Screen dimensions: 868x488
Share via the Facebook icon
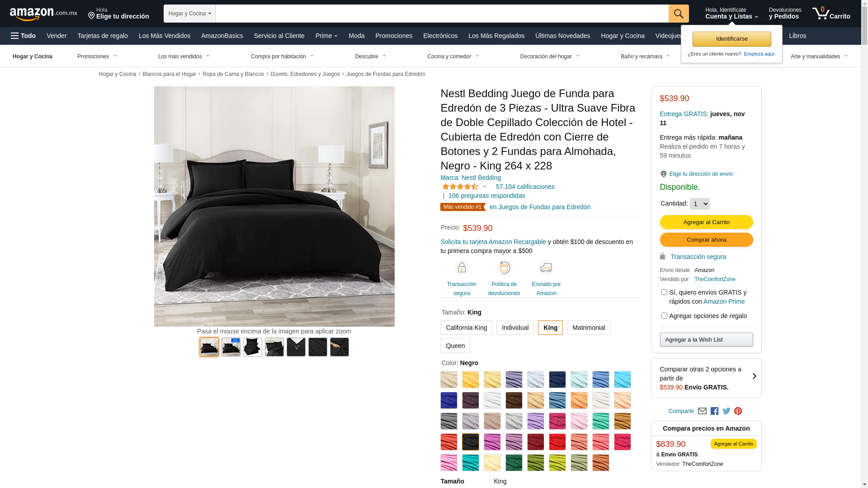(714, 411)
